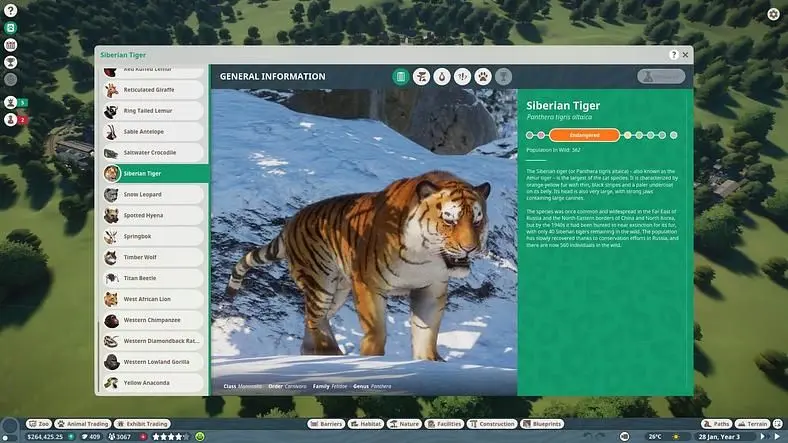
Task: Select Timber Wolf in the list
Action: [153, 257]
